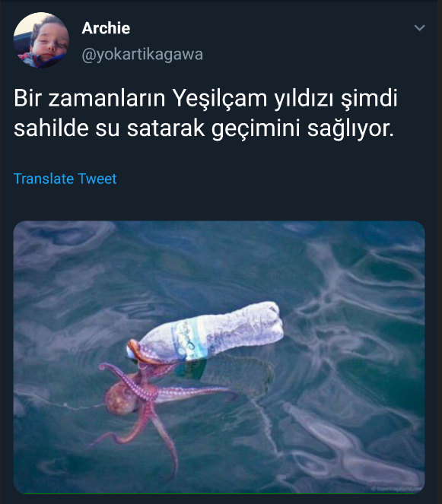Click the plastic water bottle in photo
The image size is (442, 504).
click(206, 333)
